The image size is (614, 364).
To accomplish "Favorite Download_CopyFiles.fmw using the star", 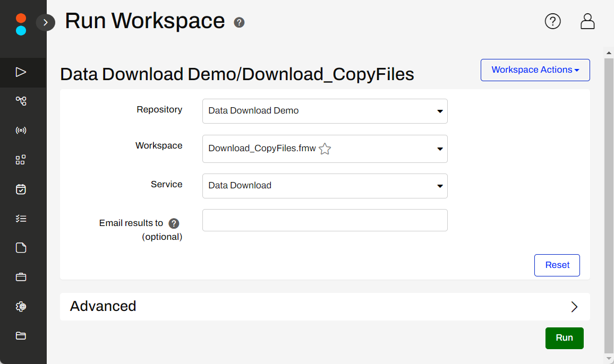I will (x=325, y=149).
